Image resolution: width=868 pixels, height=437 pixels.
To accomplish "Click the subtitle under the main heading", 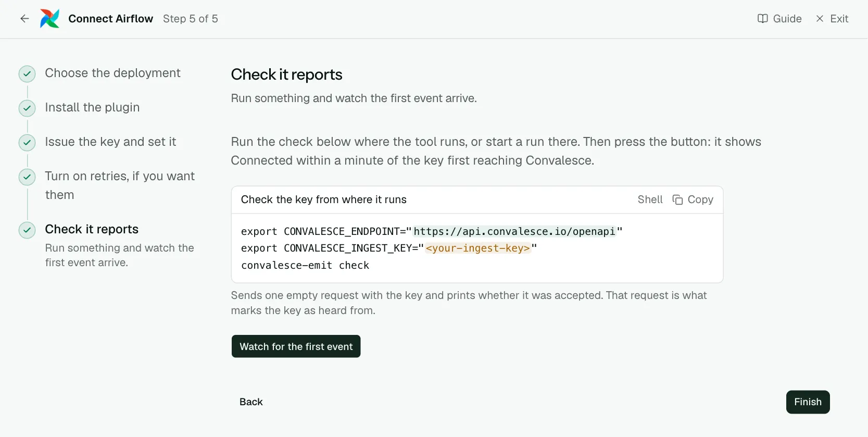I will (x=354, y=98).
